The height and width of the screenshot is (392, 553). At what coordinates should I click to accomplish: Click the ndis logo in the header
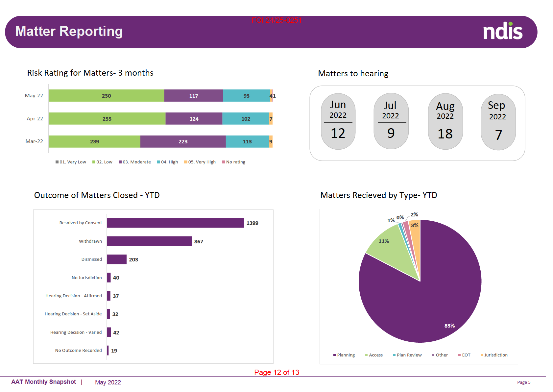(x=502, y=31)
